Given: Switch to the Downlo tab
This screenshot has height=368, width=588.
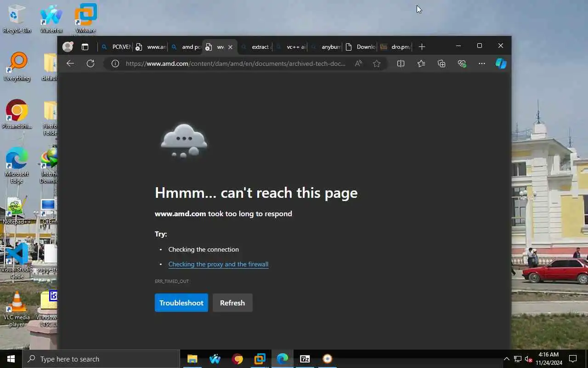Looking at the screenshot, I should pos(360,47).
